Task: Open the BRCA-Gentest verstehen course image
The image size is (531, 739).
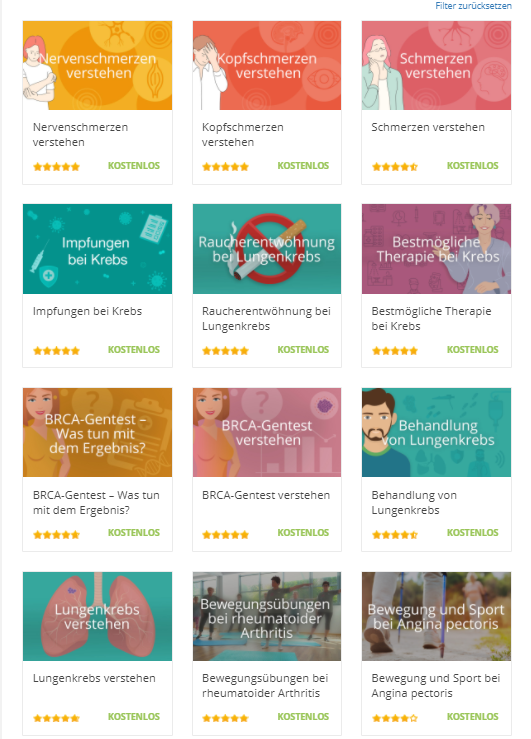Action: pyautogui.click(x=267, y=432)
